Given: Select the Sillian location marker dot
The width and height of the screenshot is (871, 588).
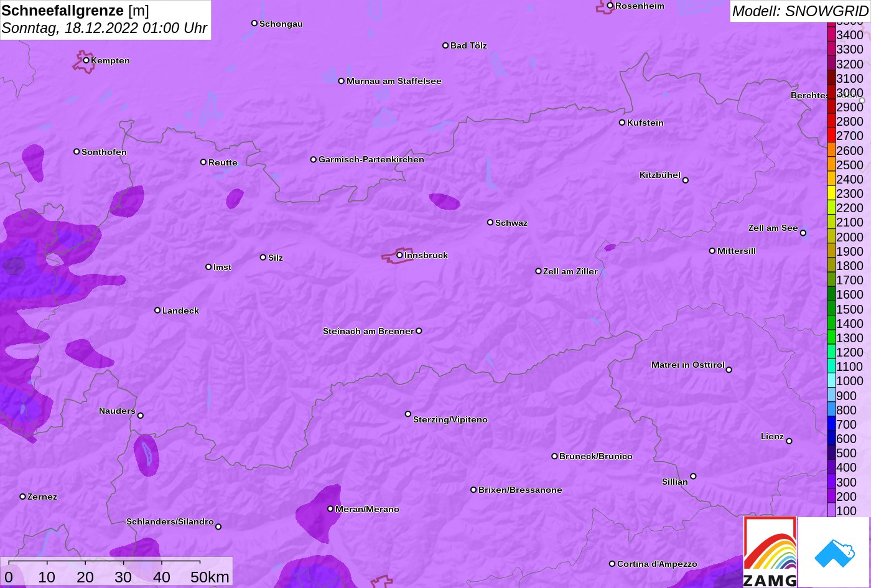Looking at the screenshot, I should pos(693,477).
